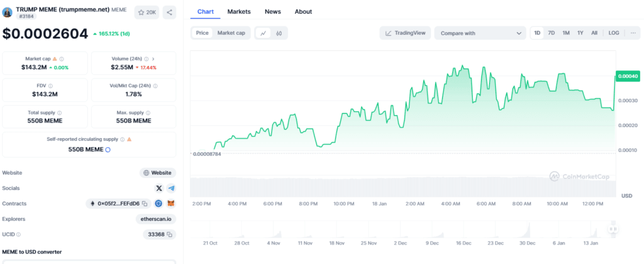Image resolution: width=644 pixels, height=264 pixels.
Task: Open UCID info icon
Action: tap(18, 234)
